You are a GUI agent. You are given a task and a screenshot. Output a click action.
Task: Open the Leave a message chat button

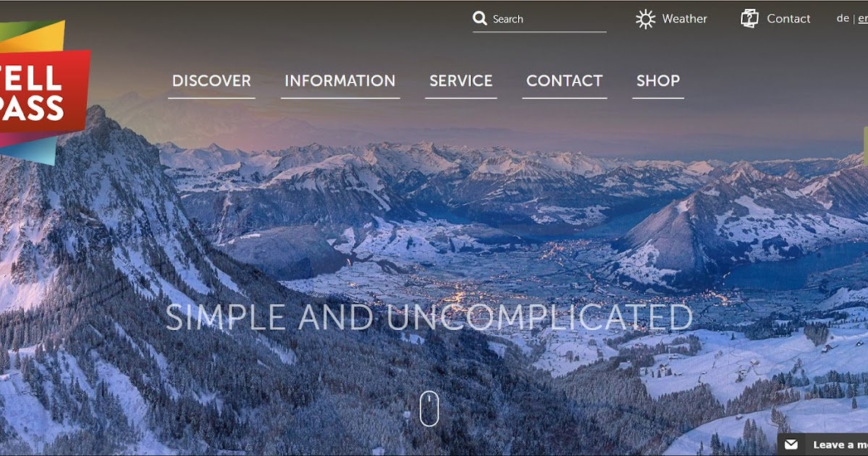click(823, 444)
